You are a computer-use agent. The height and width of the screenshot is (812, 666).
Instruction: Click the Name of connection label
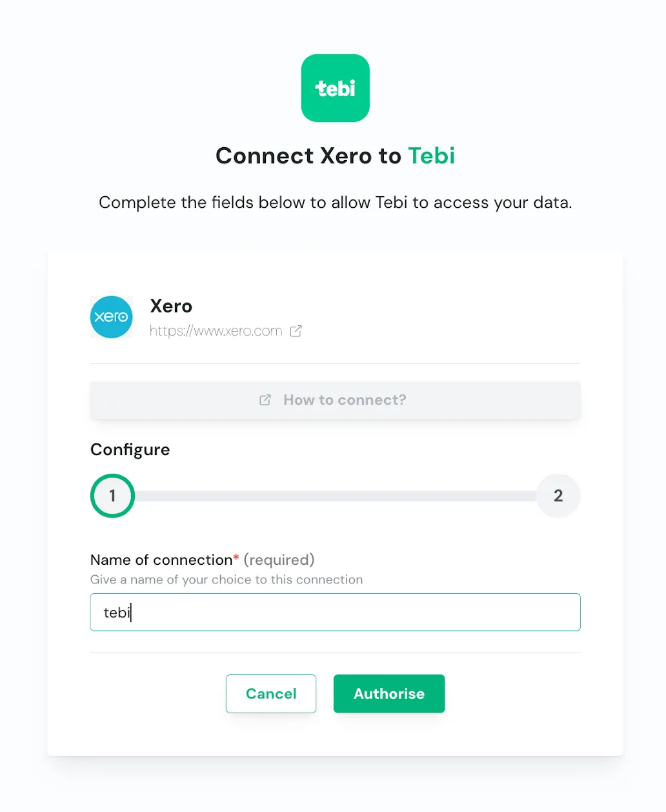pos(161,560)
